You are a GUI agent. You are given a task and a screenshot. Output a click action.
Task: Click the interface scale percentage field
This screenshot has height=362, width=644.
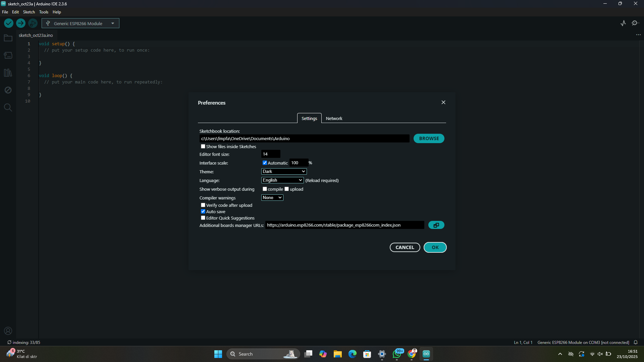coord(299,163)
